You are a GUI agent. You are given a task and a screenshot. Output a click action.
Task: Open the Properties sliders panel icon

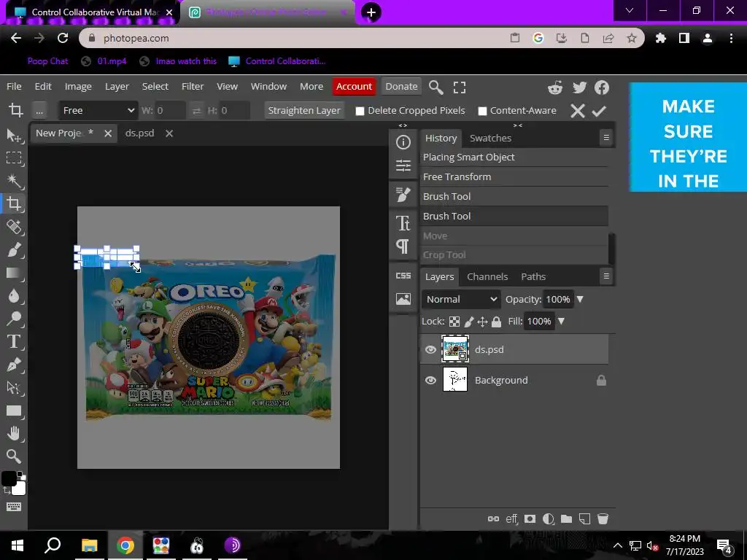click(403, 166)
